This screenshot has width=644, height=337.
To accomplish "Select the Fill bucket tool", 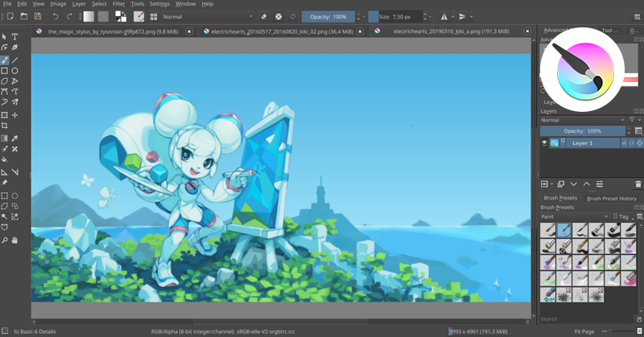I will (5, 160).
